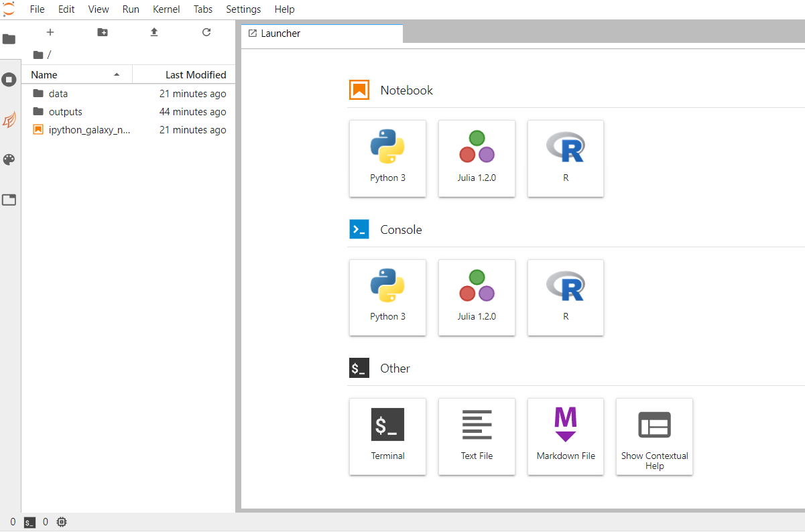Launch an R notebook
The image size is (805, 532).
[x=566, y=159]
